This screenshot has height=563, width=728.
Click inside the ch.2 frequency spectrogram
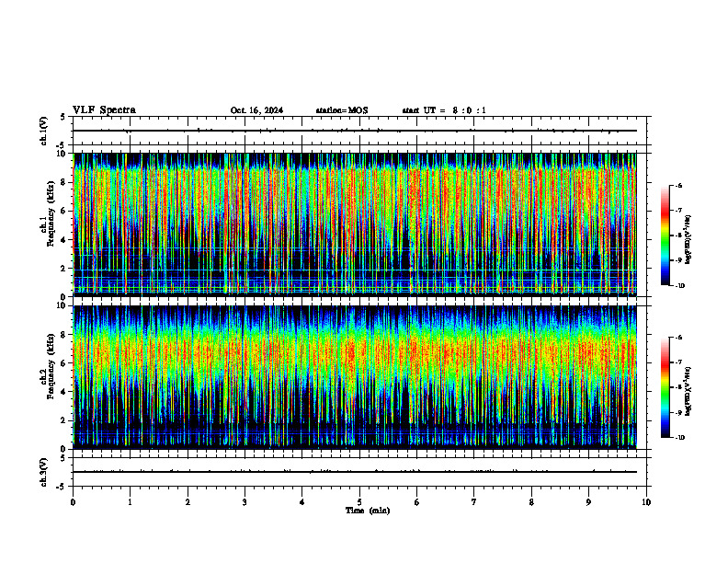click(359, 377)
